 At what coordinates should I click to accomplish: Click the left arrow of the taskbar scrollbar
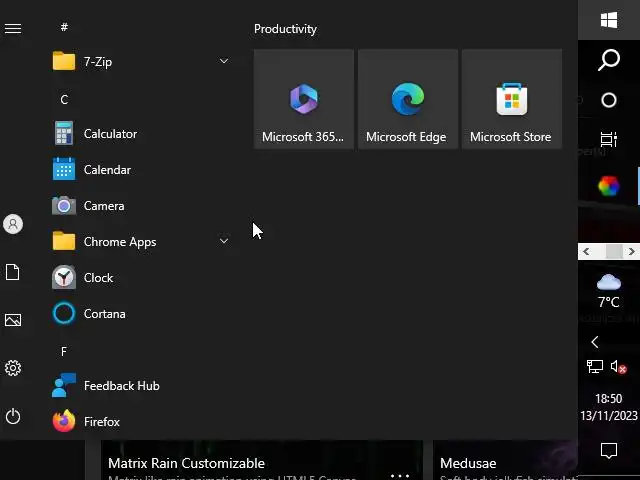[x=586, y=251]
